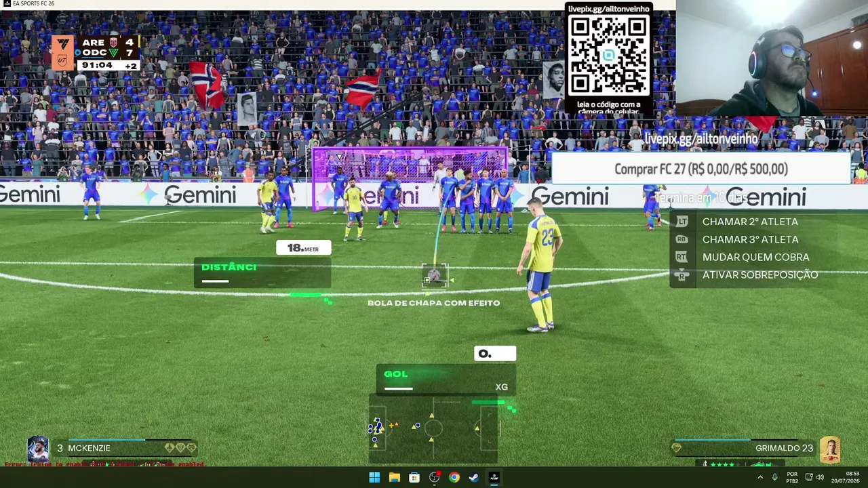Image resolution: width=868 pixels, height=488 pixels.
Task: Click the BOLA DE CHAPA COM EFEITO label
Action: (x=433, y=303)
